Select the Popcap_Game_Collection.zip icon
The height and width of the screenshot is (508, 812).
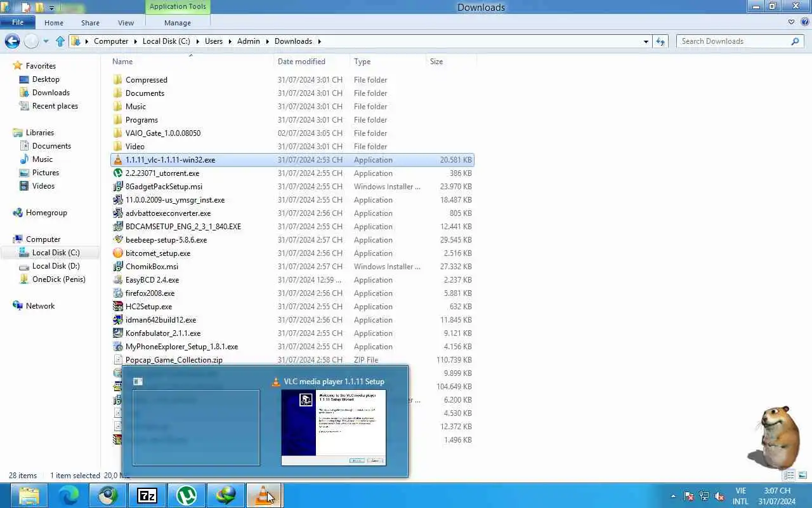coord(117,360)
